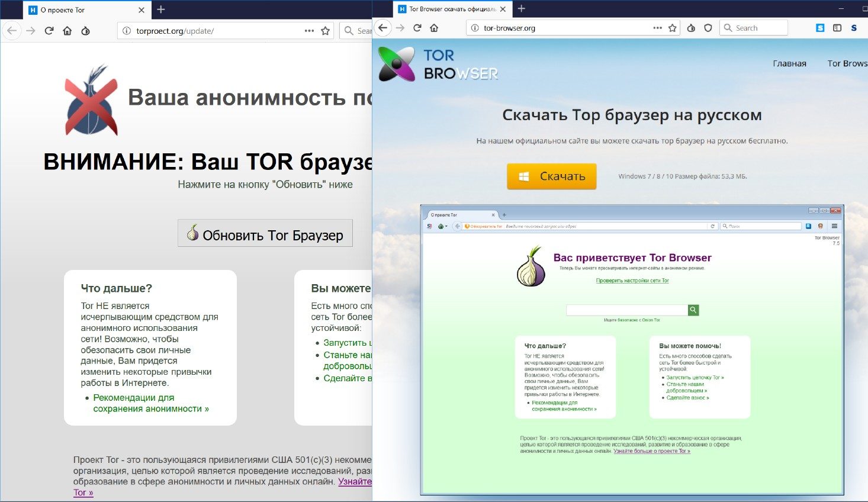Switch to the "О проекте Tor" tab
Image resolution: width=868 pixels, height=502 pixels.
(x=83, y=10)
